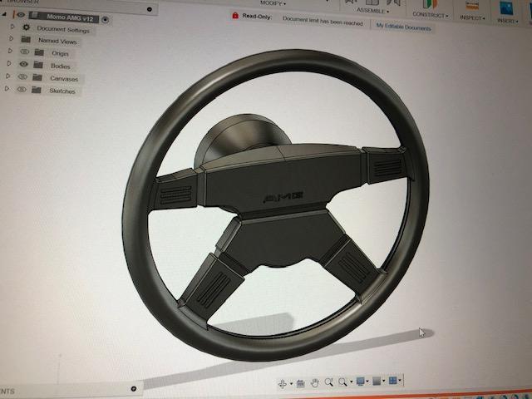Click the 'Document limit has been reached' message
The height and width of the screenshot is (399, 532).
pyautogui.click(x=323, y=22)
